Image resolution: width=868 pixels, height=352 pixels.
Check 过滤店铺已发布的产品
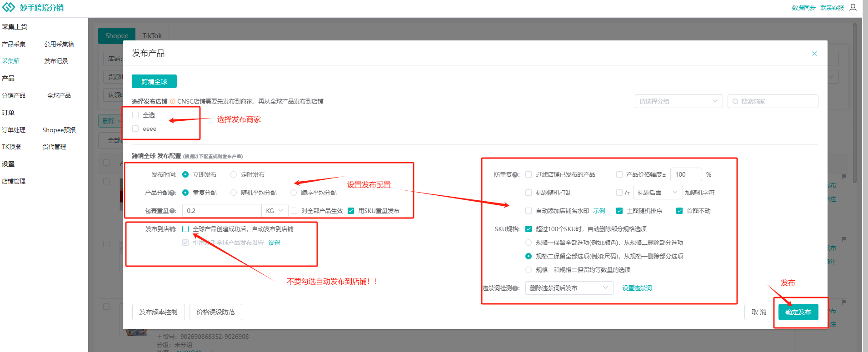(x=529, y=174)
